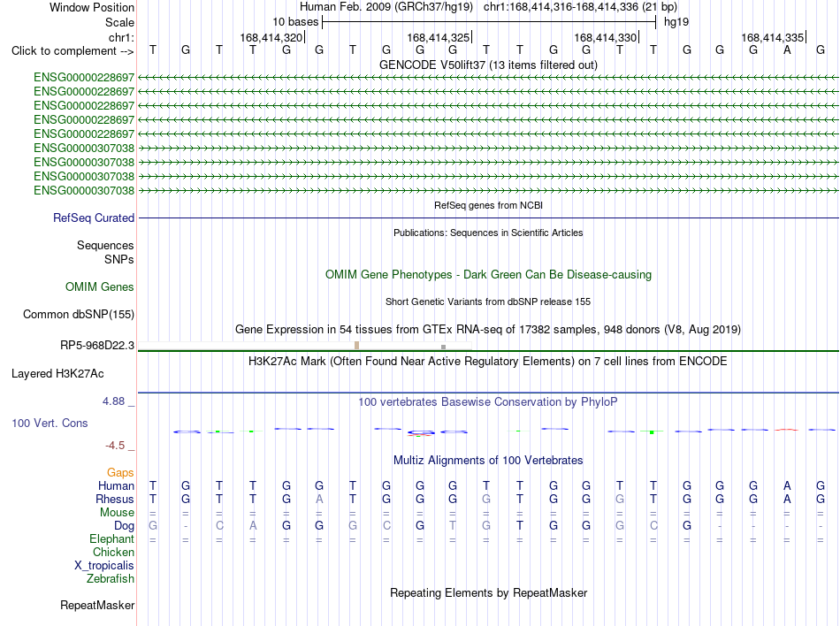The height and width of the screenshot is (626, 840).
Task: Click the Window Position label
Action: pyautogui.click(x=92, y=7)
